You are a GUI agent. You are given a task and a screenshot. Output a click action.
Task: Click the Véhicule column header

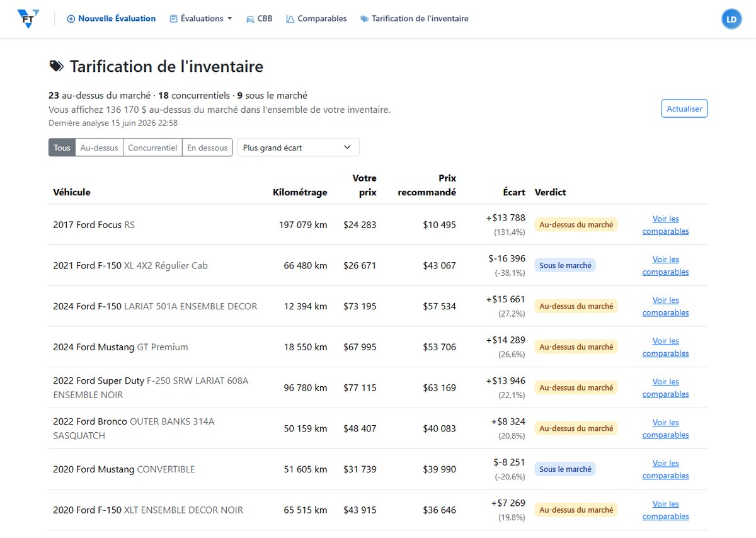tap(72, 192)
